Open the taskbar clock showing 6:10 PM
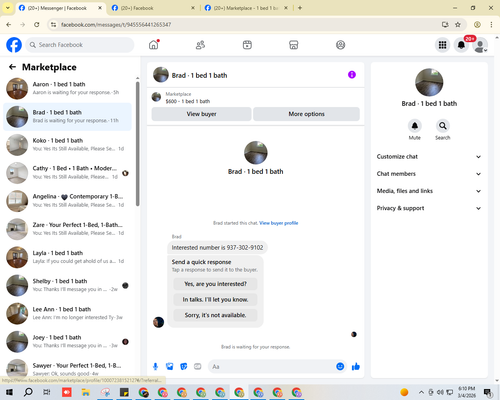 coord(467,392)
